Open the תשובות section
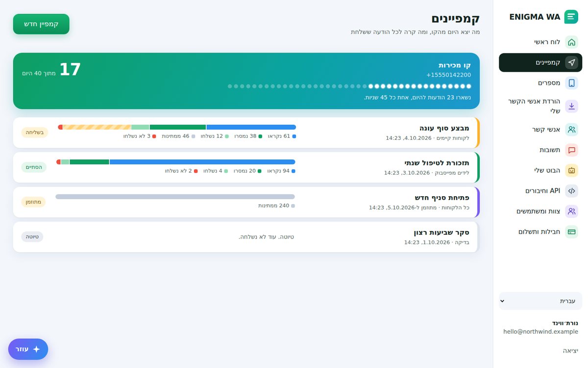This screenshot has height=368, width=588. [540, 150]
